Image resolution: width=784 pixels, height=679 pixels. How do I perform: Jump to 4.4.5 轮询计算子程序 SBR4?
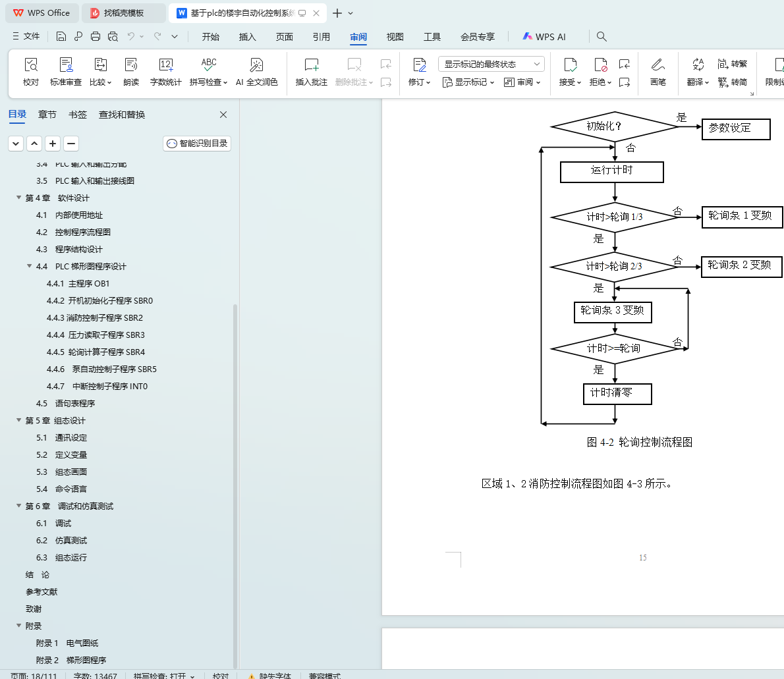(x=96, y=352)
